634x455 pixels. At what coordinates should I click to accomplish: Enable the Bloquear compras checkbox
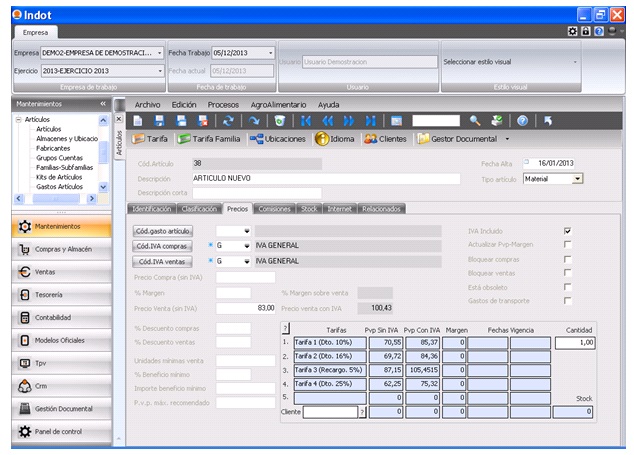click(567, 259)
